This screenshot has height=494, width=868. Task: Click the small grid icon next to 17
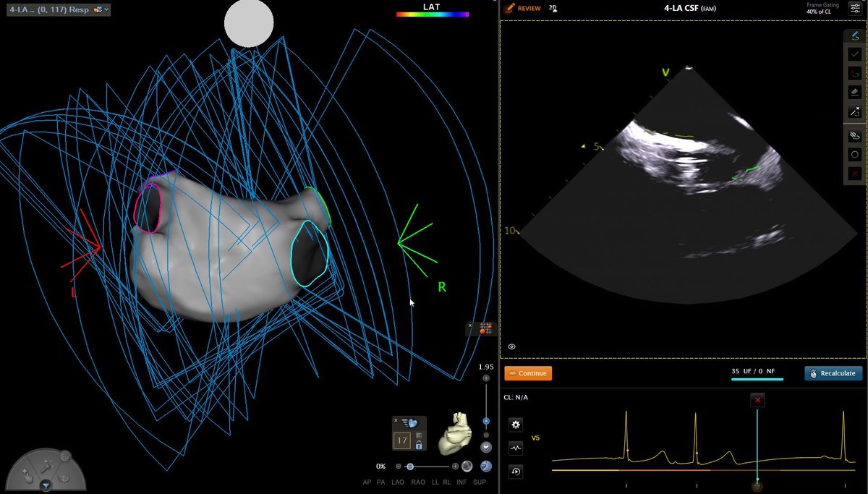[x=419, y=436]
